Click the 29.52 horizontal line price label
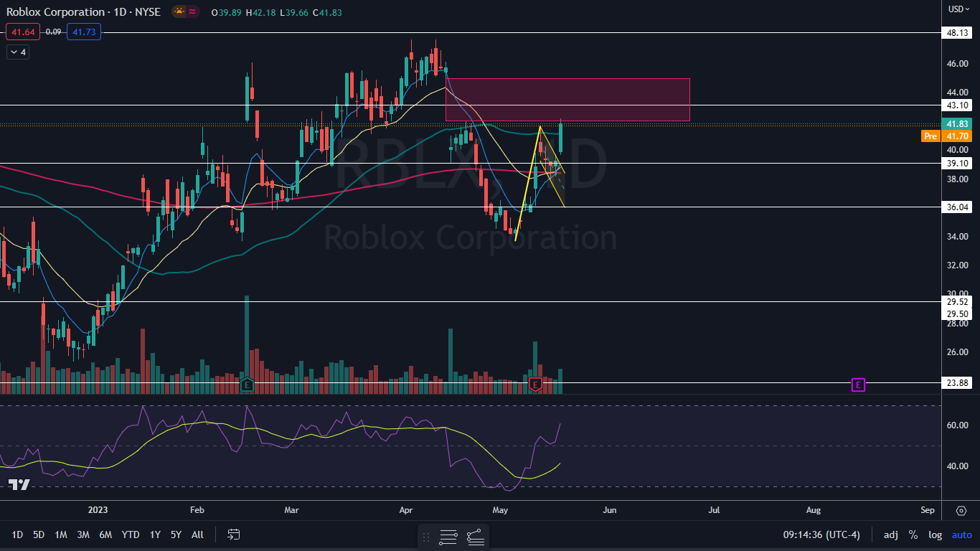Viewport: 980px width, 551px height. point(958,302)
